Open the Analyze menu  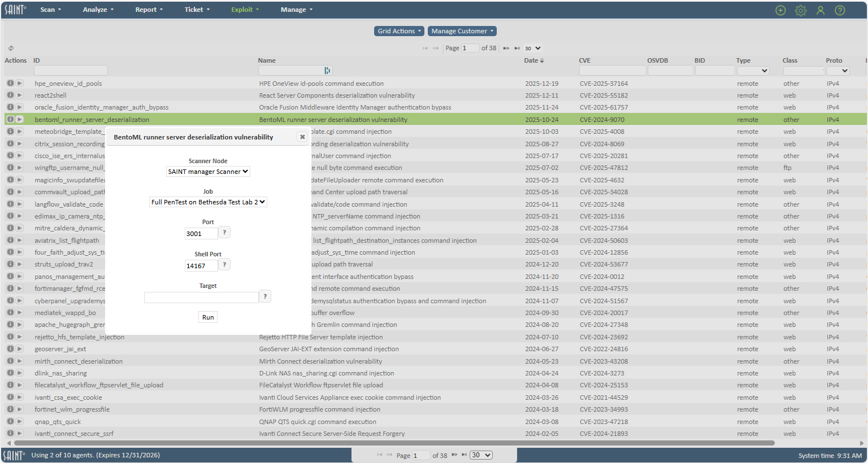tap(97, 9)
